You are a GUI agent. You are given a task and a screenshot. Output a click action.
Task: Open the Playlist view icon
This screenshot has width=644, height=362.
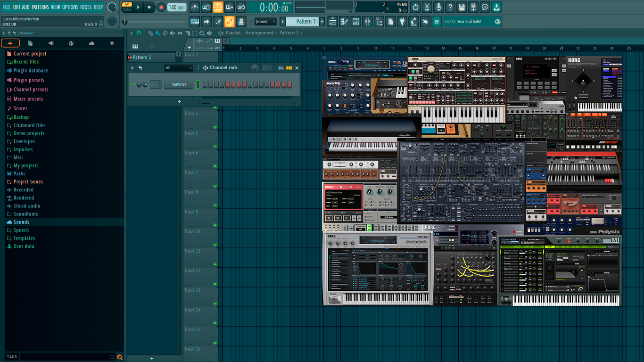pyautogui.click(x=333, y=21)
